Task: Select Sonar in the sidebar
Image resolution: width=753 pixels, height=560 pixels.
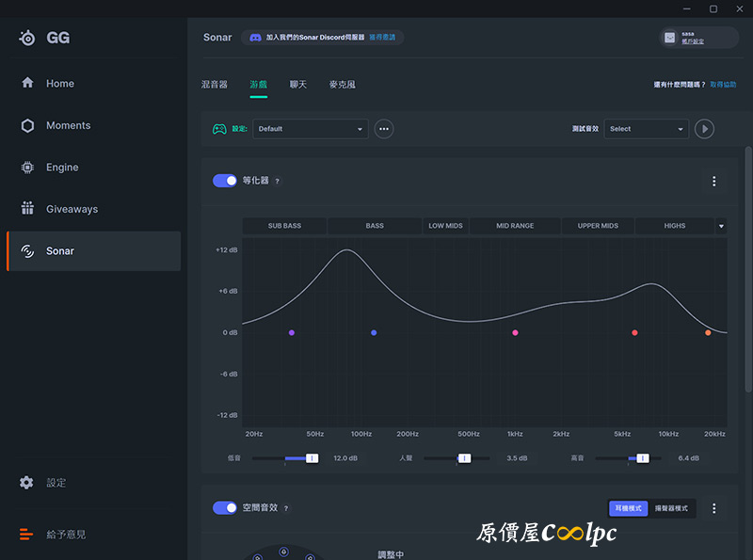Action: 93,251
